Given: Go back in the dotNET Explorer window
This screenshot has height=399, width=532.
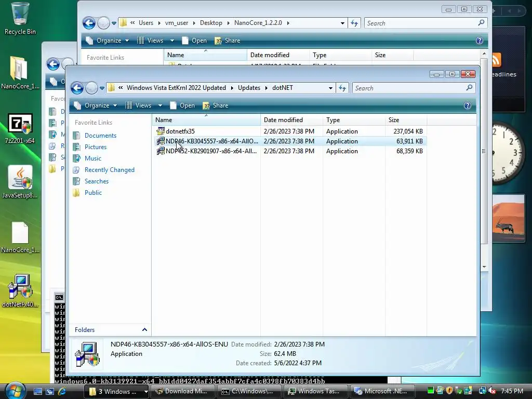Looking at the screenshot, I should point(77,88).
